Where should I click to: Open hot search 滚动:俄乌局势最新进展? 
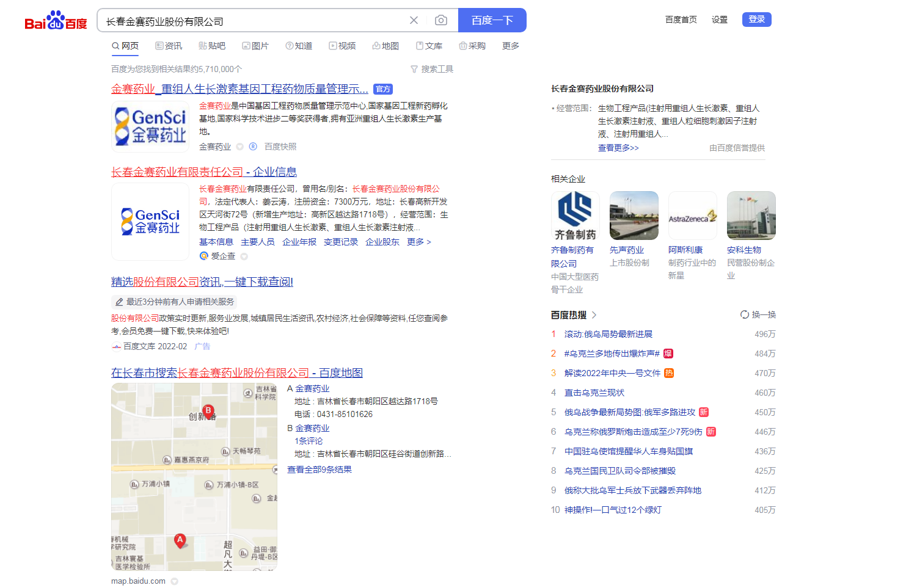tap(608, 334)
